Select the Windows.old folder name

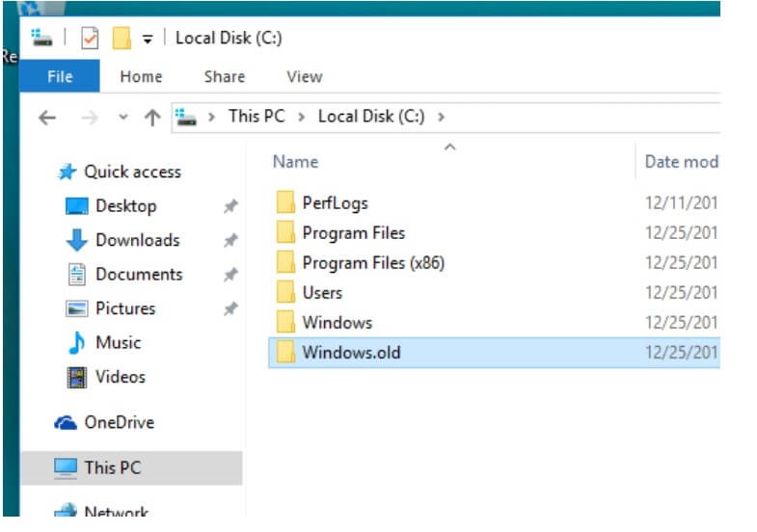tap(351, 353)
